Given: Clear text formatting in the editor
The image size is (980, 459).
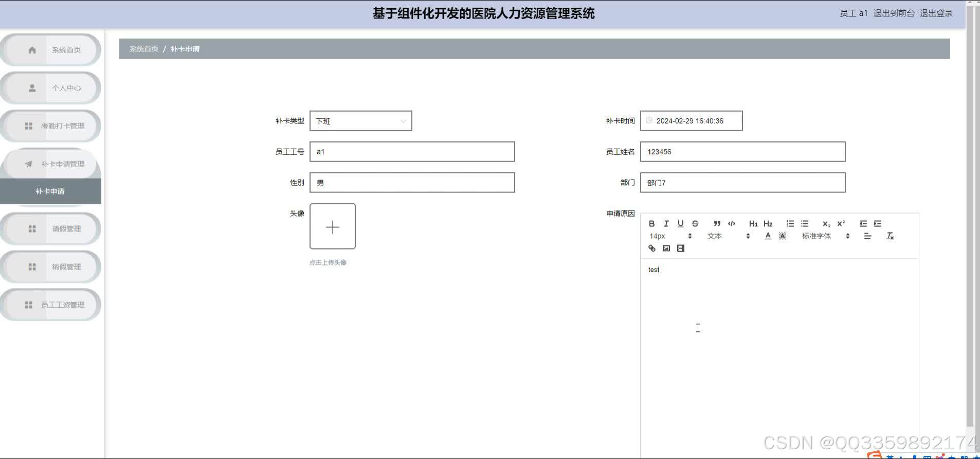Looking at the screenshot, I should [x=890, y=236].
